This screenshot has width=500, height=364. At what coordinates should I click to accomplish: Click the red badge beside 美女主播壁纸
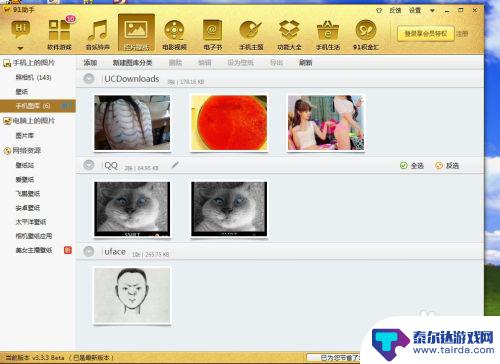tap(68, 250)
